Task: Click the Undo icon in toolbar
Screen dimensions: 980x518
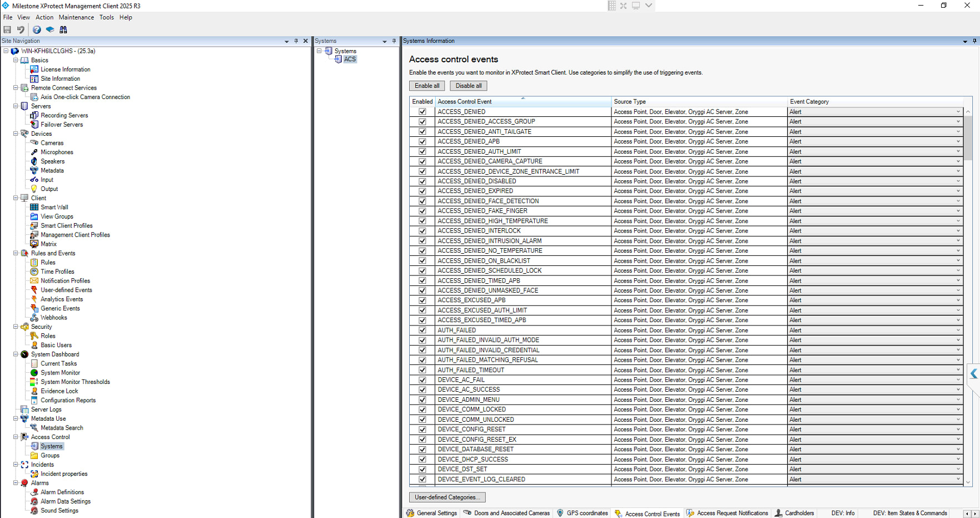Action: 21,29
